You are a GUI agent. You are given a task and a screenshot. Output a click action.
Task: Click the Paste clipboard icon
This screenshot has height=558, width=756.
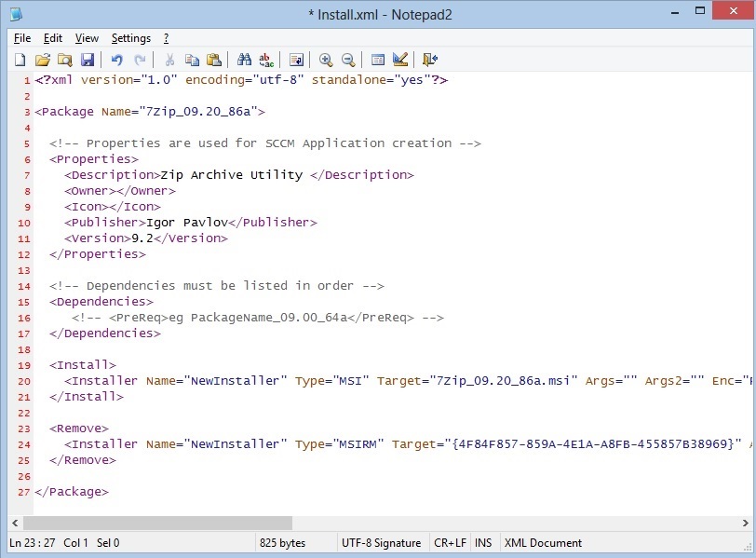point(213,60)
